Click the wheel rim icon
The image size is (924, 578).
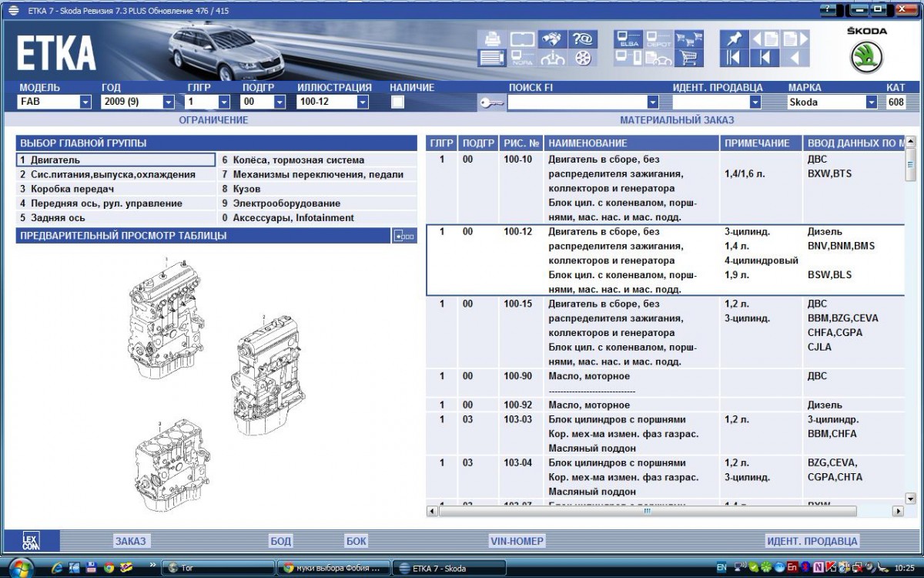click(583, 58)
